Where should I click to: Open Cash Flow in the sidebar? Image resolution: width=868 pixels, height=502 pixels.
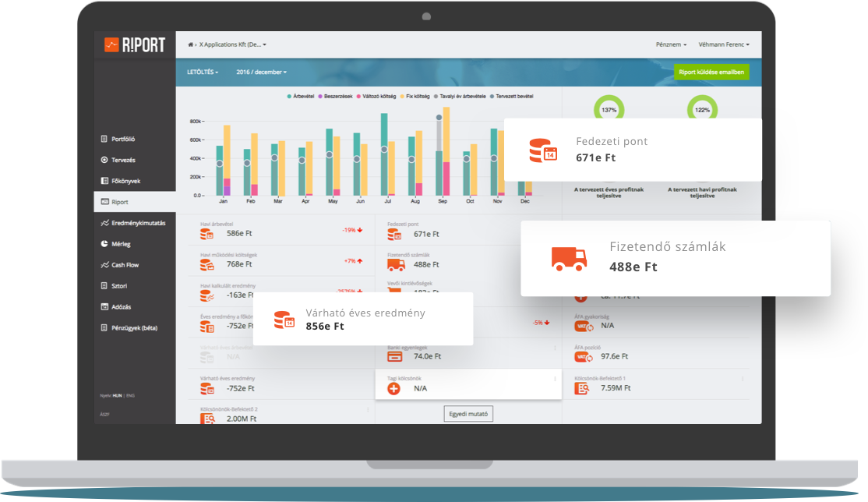(x=125, y=265)
